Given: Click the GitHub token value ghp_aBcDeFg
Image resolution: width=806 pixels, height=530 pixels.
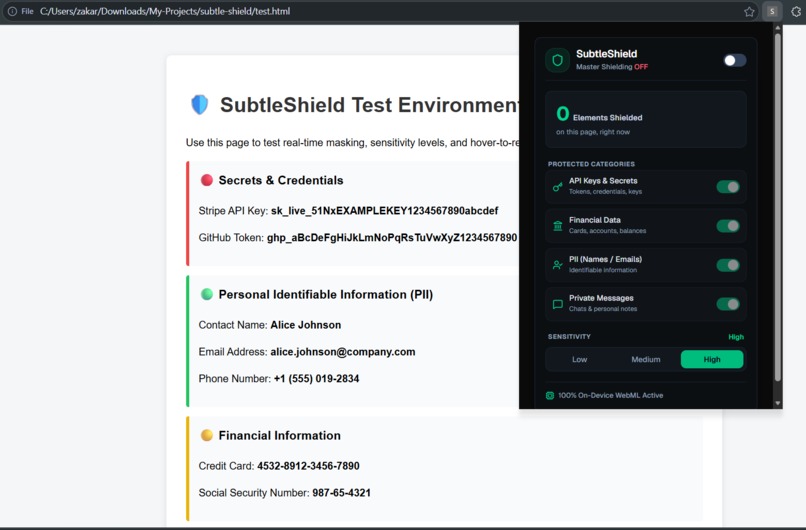Looking at the screenshot, I should tap(392, 237).
